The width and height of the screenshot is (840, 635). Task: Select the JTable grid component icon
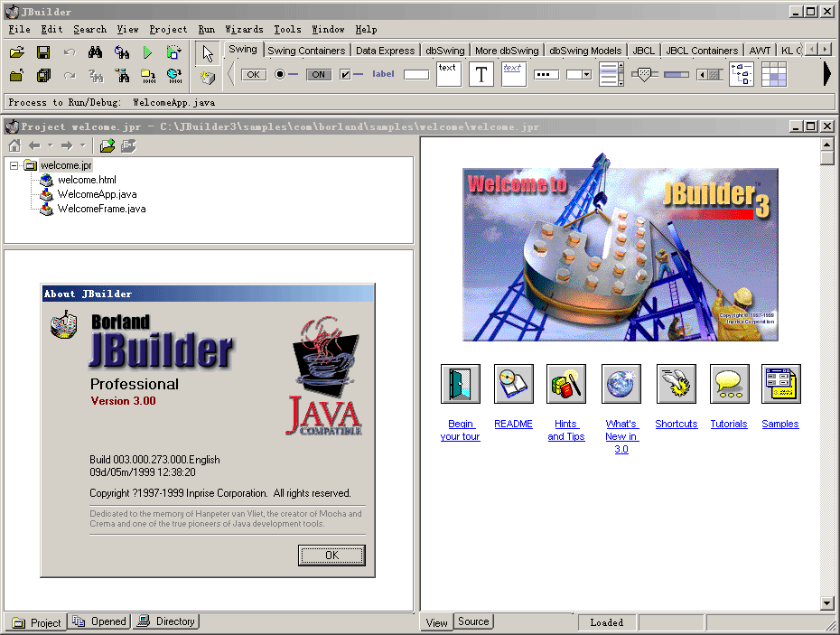(x=773, y=74)
